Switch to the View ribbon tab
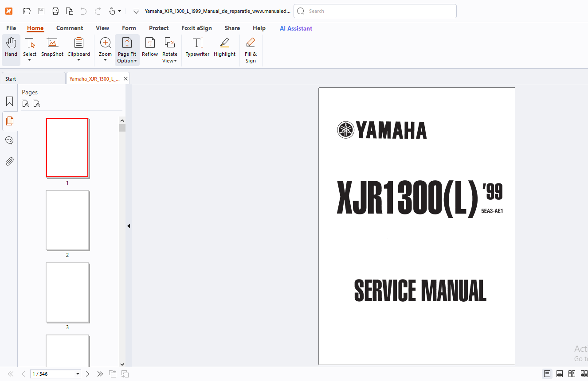 pos(102,28)
